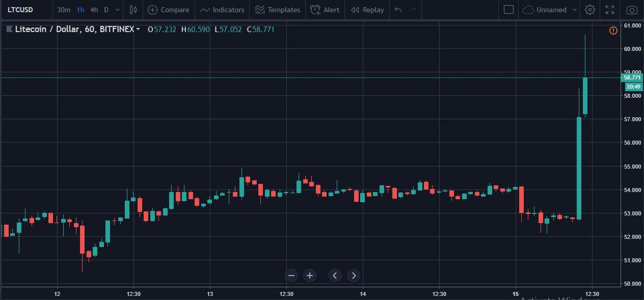Click 61.000 on the price axis

click(x=632, y=25)
